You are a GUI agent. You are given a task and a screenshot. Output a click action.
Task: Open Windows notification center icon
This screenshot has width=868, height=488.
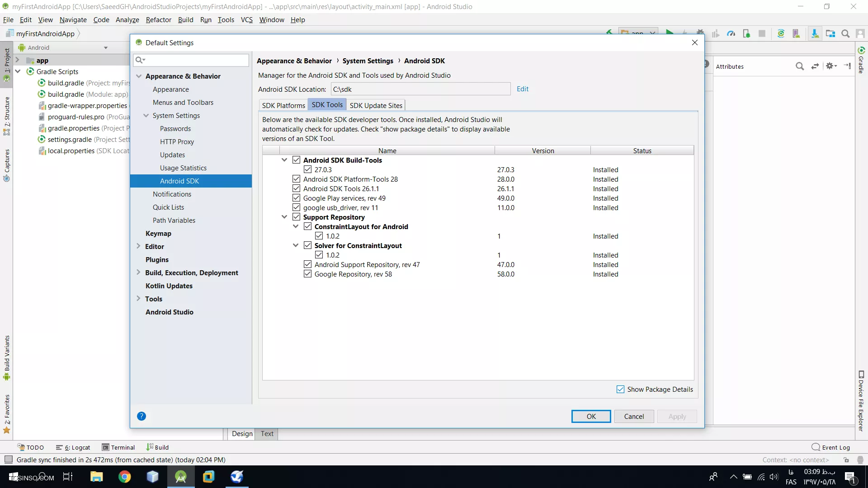pyautogui.click(x=850, y=477)
